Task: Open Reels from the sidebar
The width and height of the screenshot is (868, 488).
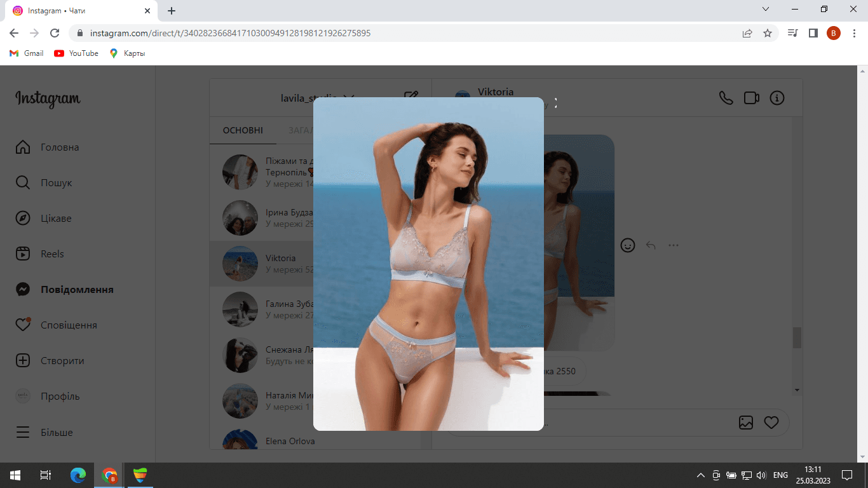Action: point(39,254)
